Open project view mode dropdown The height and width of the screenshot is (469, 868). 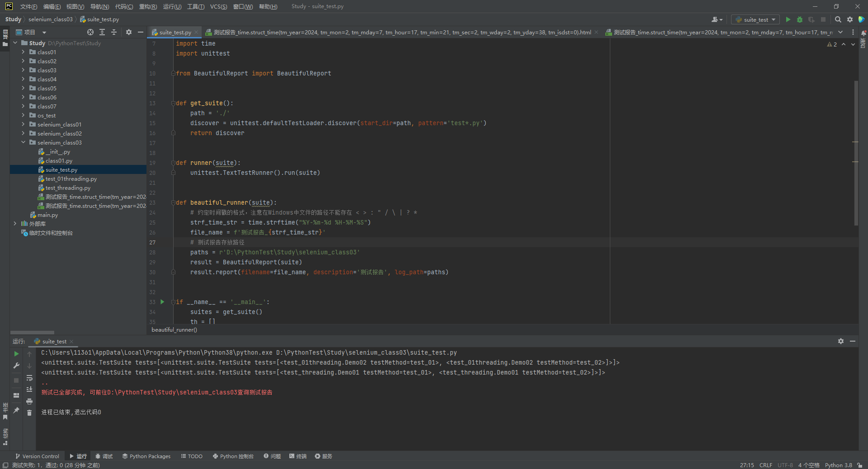tap(44, 33)
